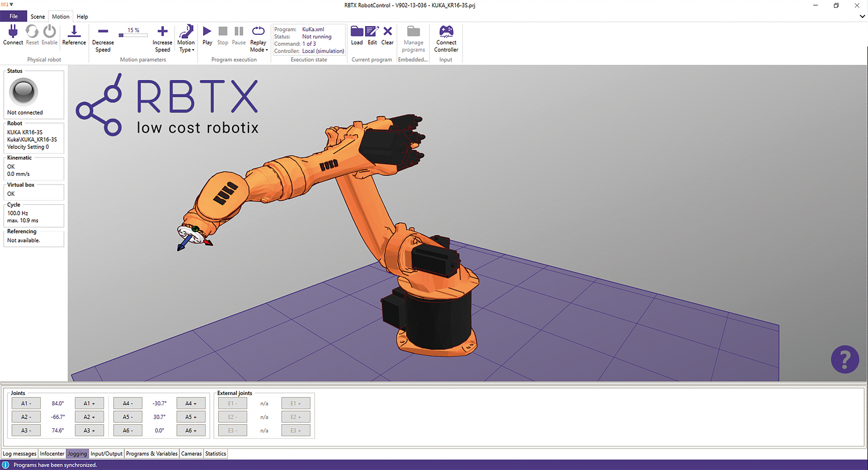The width and height of the screenshot is (868, 470).
Task: Jog joint A3 positive
Action: point(90,431)
